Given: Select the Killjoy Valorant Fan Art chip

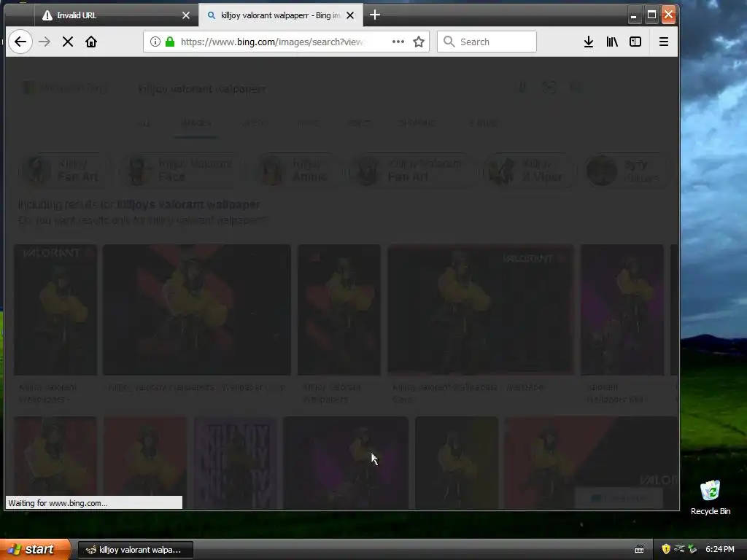Looking at the screenshot, I should click(x=411, y=170).
